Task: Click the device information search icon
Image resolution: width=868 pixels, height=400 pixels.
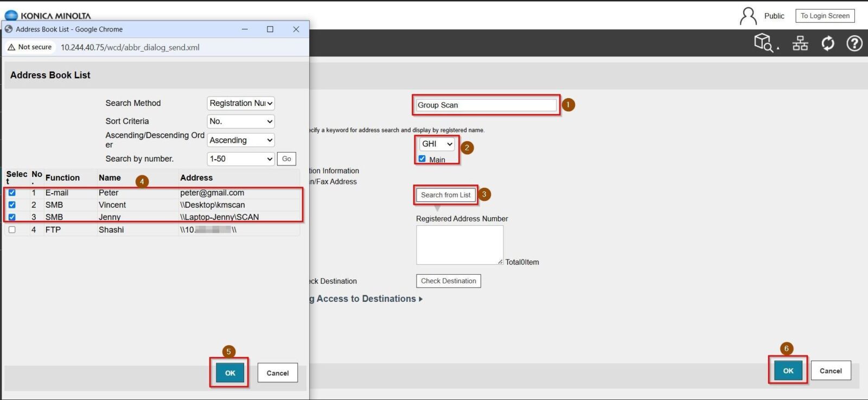Action: (x=764, y=43)
